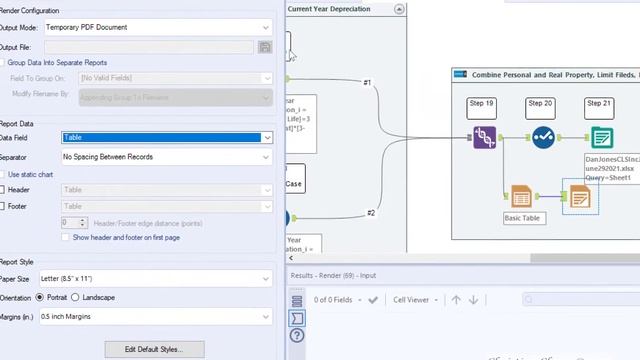Viewport: 640px width, 360px height.
Task: Click the Step 19 comment box
Action: [x=482, y=108]
